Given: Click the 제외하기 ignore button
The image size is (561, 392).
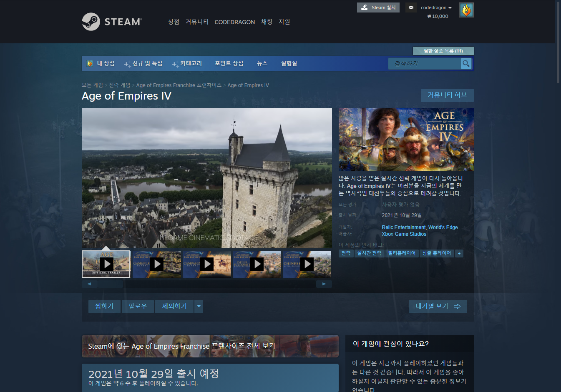Looking at the screenshot, I should 174,306.
